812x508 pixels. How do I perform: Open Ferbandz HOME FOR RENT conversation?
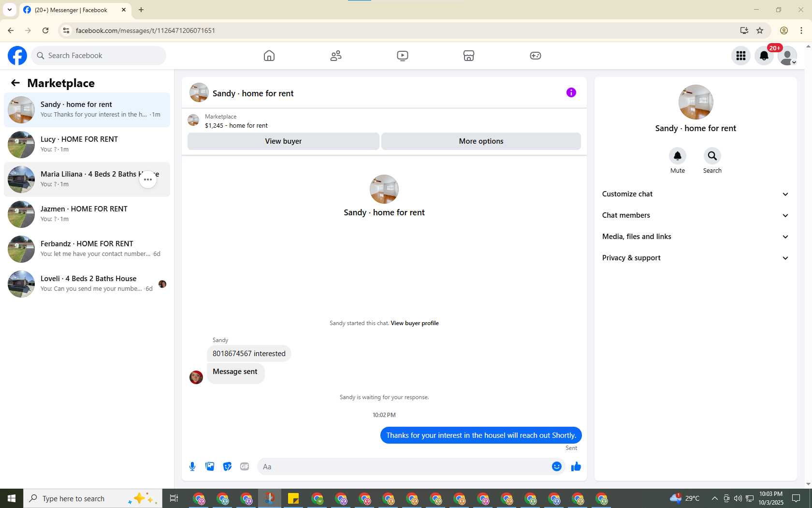(x=87, y=249)
